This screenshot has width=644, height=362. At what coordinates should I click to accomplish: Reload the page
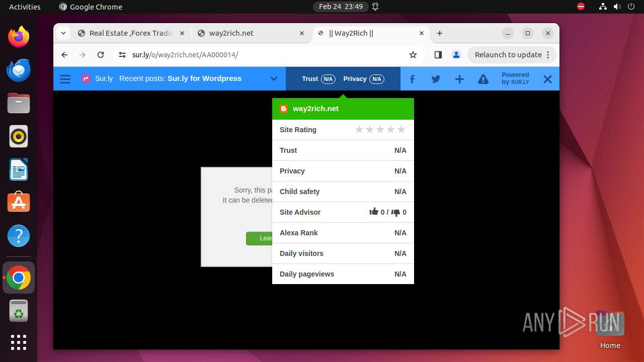tap(101, 55)
